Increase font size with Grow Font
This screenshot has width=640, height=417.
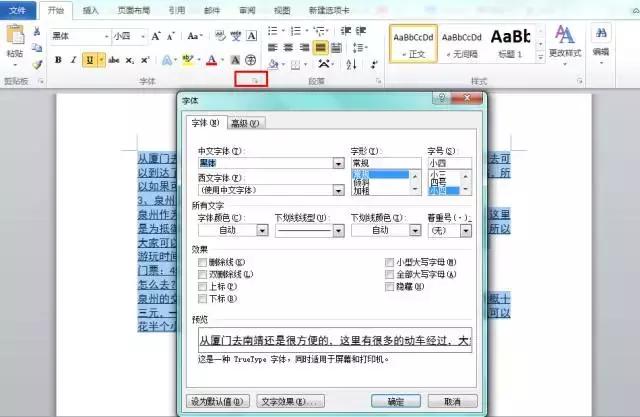click(156, 36)
